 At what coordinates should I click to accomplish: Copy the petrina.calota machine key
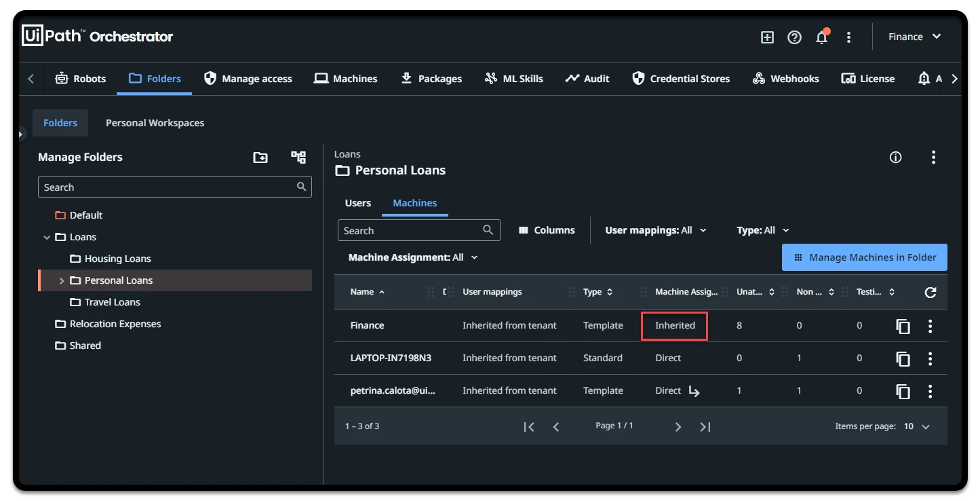click(x=903, y=391)
